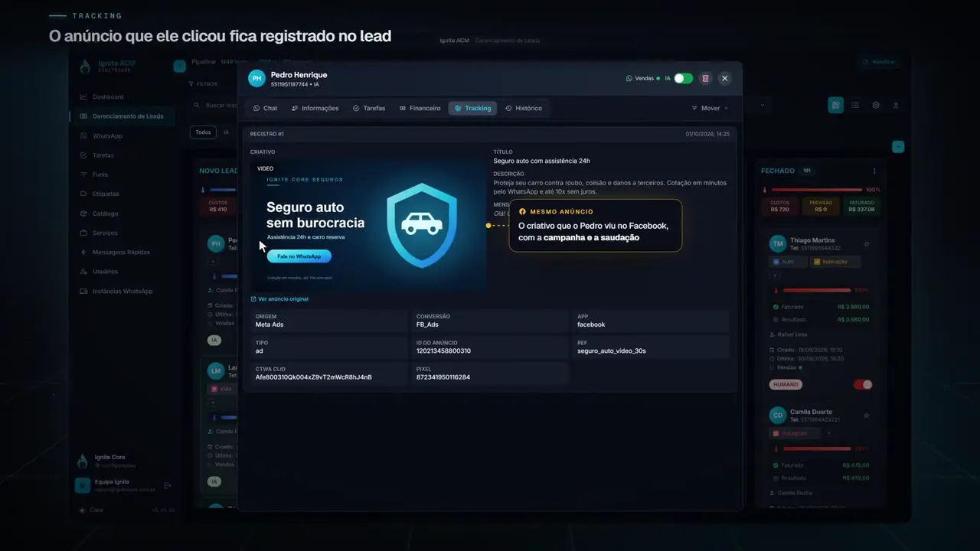The height and width of the screenshot is (551, 980).
Task: Click the Todos filter chip
Action: click(203, 132)
